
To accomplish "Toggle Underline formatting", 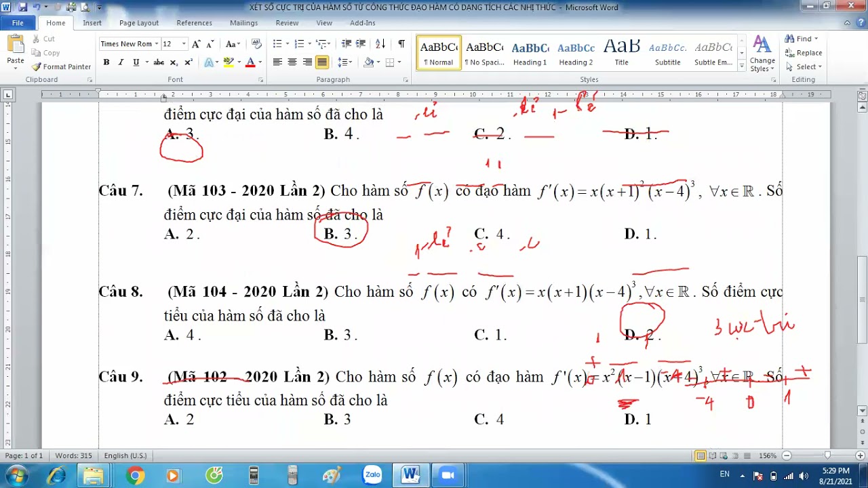I will [136, 62].
